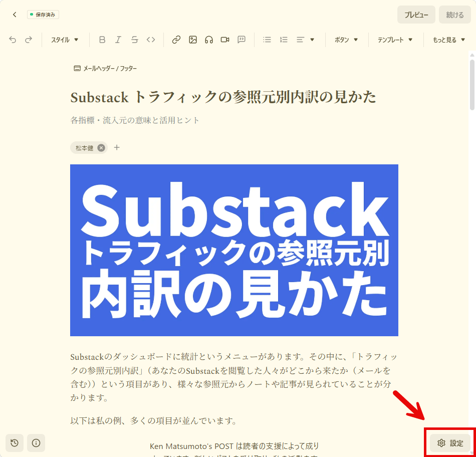Open メールヘッダー / フッター settings
Image resolution: width=476 pixels, height=457 pixels.
pyautogui.click(x=105, y=68)
